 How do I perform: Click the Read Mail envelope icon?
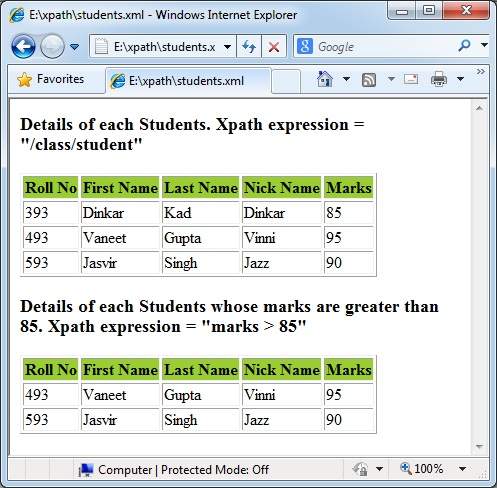(411, 79)
